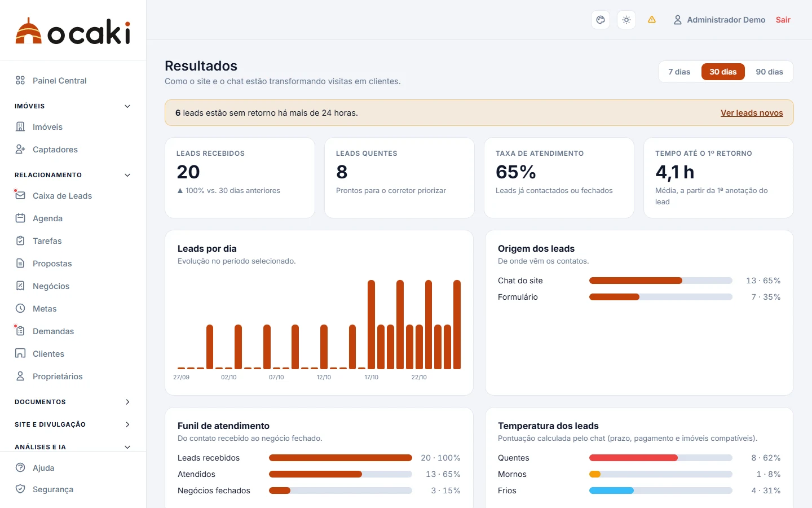Toggle light mode with sun icon
Viewport: 812px width, 508px height.
point(626,20)
